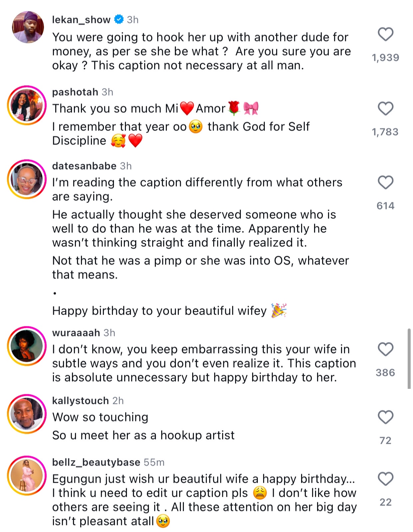The width and height of the screenshot is (413, 532).
Task: Open lekan_show's profile picture
Action: 28,27
